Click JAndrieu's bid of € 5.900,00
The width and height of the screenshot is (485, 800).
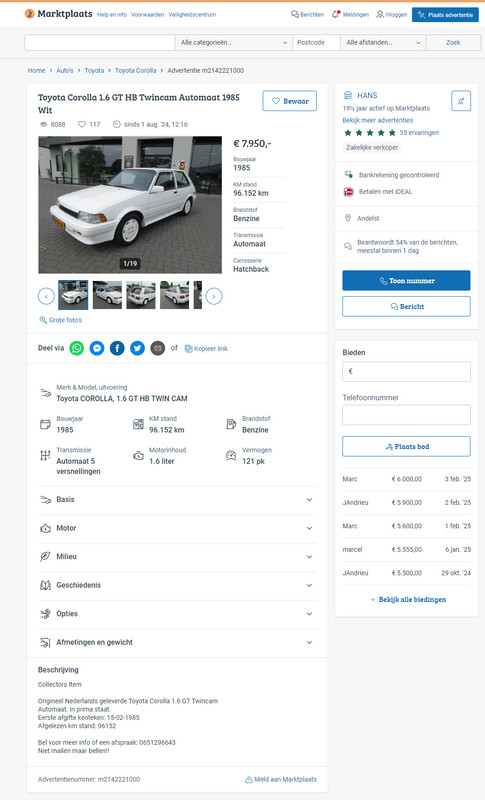(x=406, y=503)
